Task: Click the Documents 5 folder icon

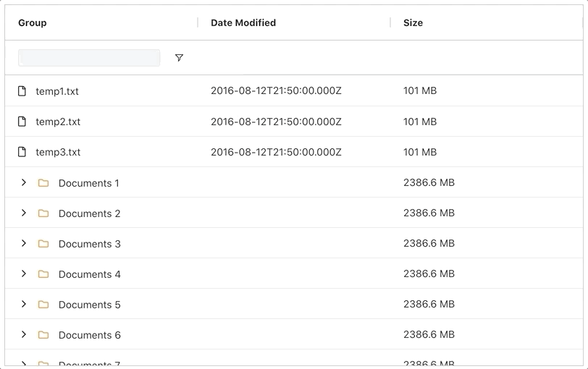Action: (43, 304)
